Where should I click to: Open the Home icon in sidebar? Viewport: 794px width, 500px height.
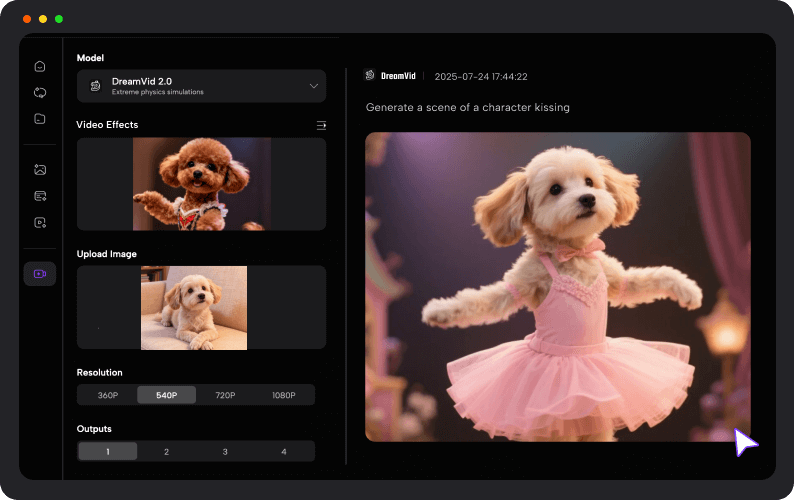pos(40,66)
